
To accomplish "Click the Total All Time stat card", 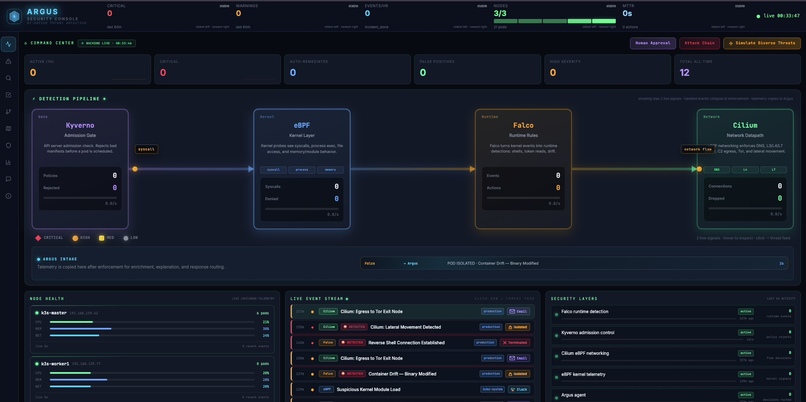I will click(x=737, y=69).
